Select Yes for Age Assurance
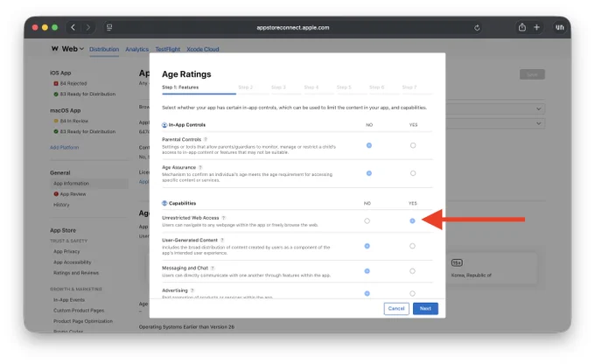Screen dimensions: 595x364 413,173
